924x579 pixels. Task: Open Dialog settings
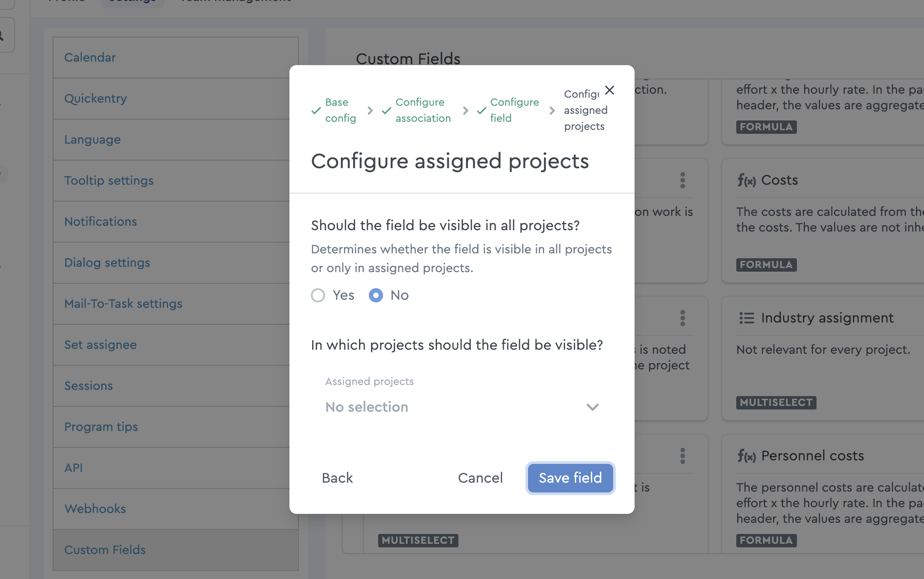176,263
